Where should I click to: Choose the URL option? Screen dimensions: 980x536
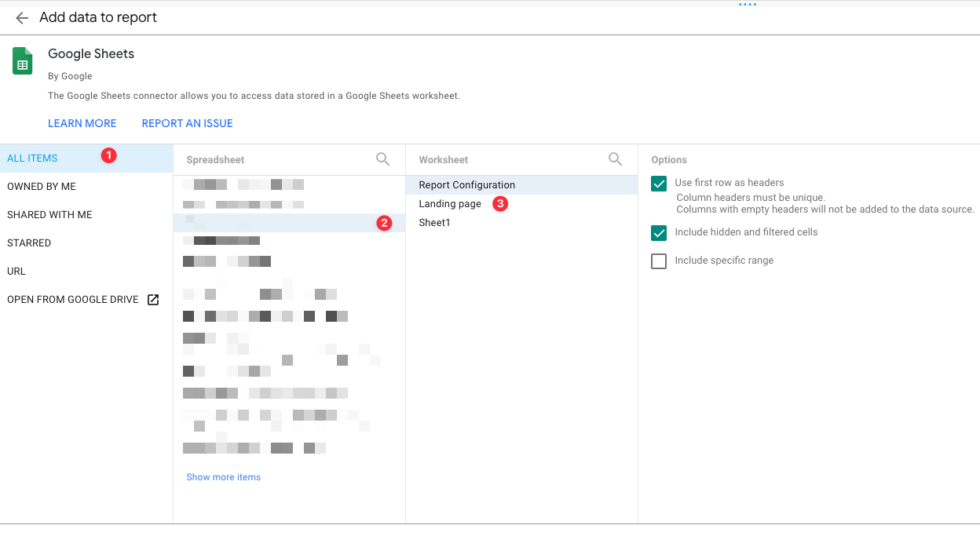pyautogui.click(x=86, y=272)
